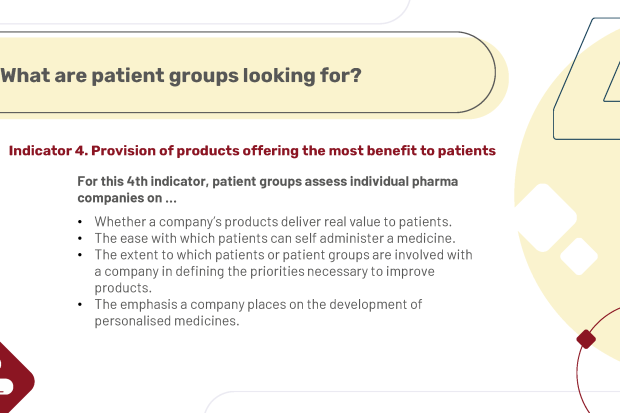The width and height of the screenshot is (620, 413).
Task: Click the blue outlined shape at top right
Action: tap(588, 79)
